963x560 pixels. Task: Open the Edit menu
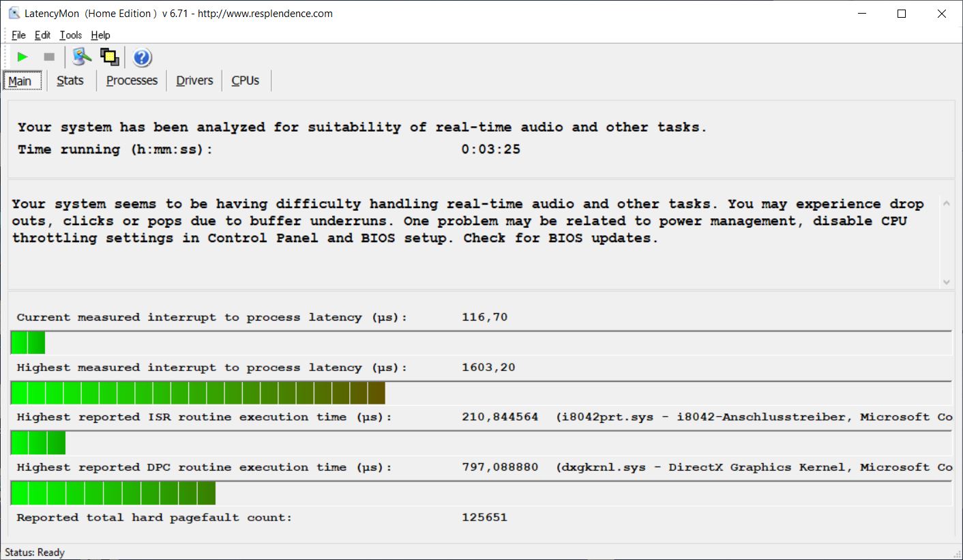pos(42,35)
